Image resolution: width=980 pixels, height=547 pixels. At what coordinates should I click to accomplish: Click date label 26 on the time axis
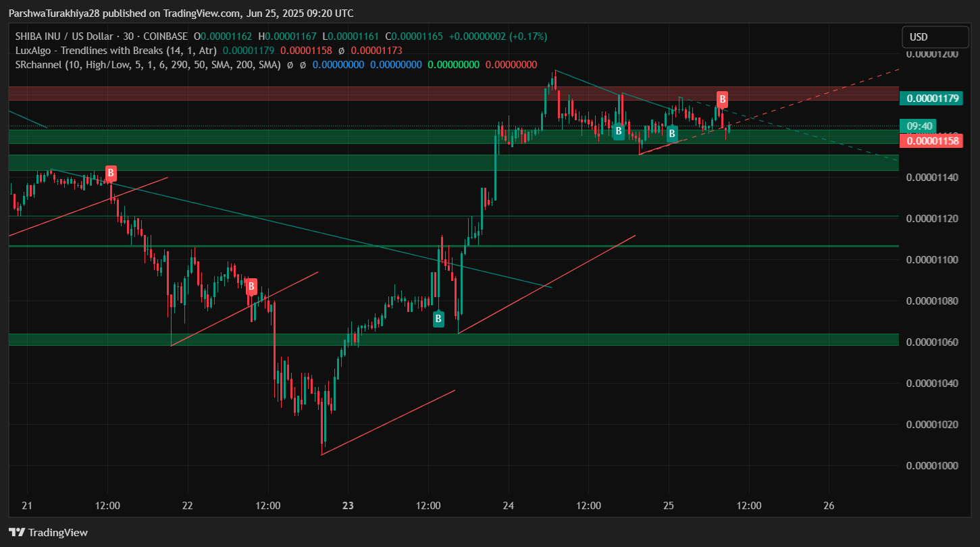[829, 505]
